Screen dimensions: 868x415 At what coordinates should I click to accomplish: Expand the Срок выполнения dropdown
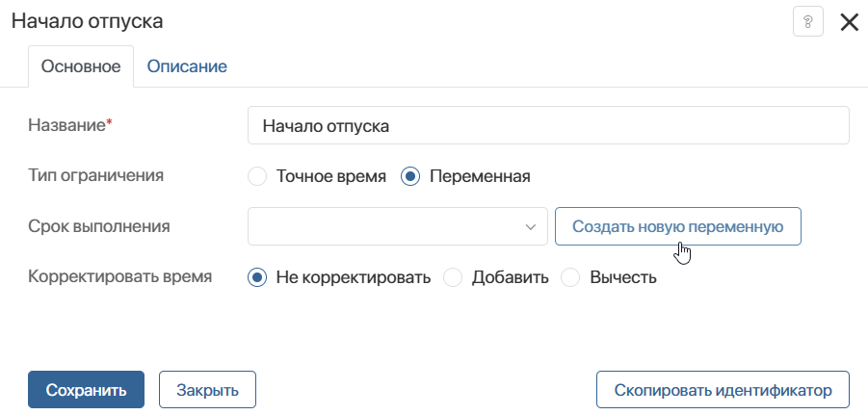click(398, 226)
